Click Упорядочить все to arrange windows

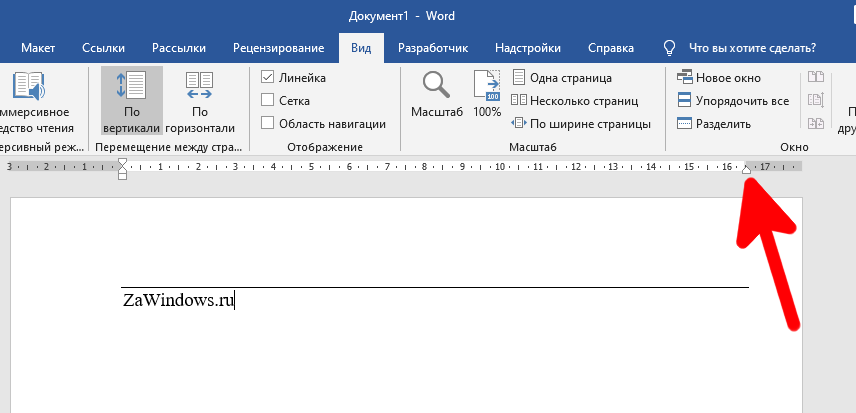[732, 101]
